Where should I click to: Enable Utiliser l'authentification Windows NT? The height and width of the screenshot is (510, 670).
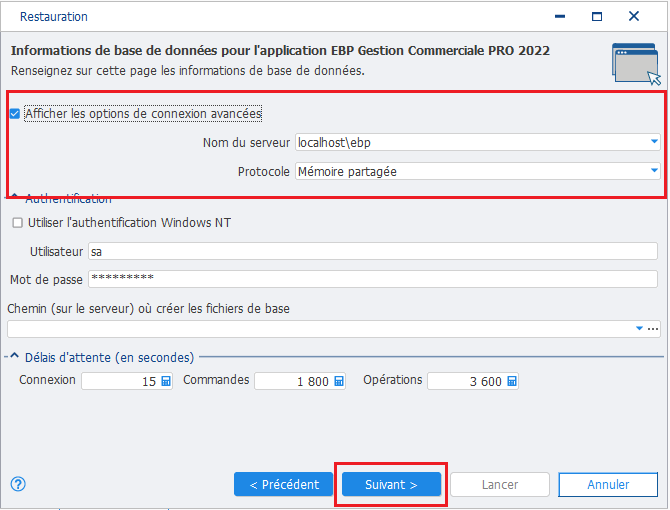[x=18, y=223]
